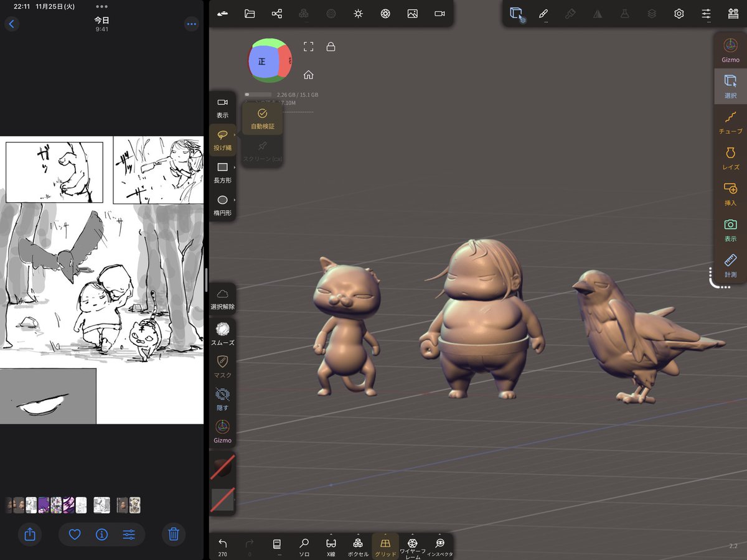This screenshot has height=560, width=747.
Task: Select the レイズ tool
Action: (x=731, y=158)
